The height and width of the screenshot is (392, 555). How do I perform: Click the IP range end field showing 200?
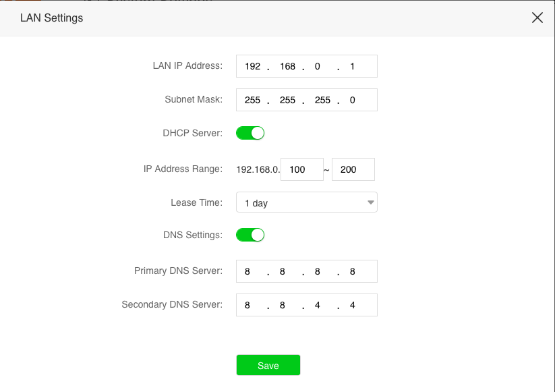pos(353,169)
